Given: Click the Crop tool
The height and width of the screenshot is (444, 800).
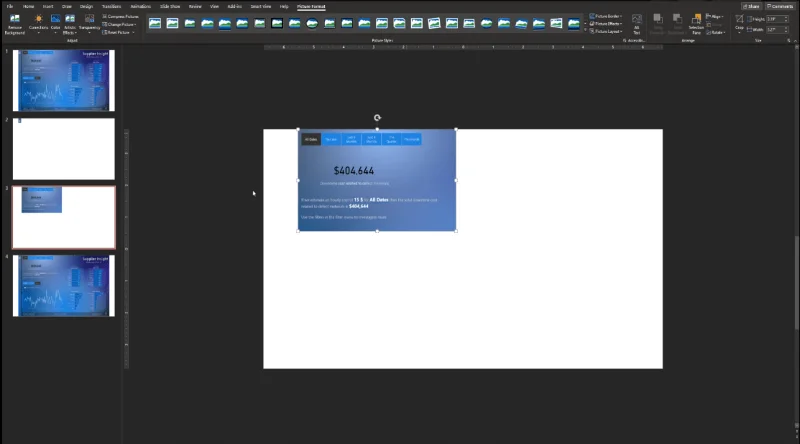Looking at the screenshot, I should coord(739,23).
